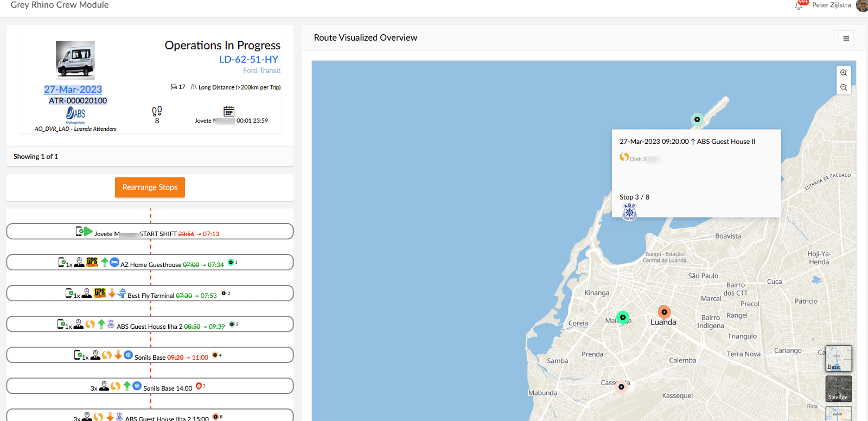This screenshot has height=421, width=868.
Task: Click green play icon on START SHIFT
Action: click(88, 232)
